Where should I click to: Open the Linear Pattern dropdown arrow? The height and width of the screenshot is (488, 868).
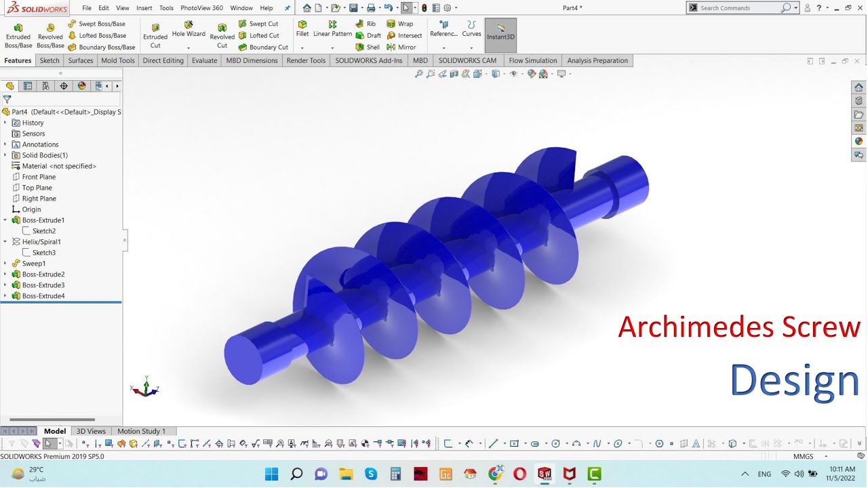pyautogui.click(x=332, y=48)
